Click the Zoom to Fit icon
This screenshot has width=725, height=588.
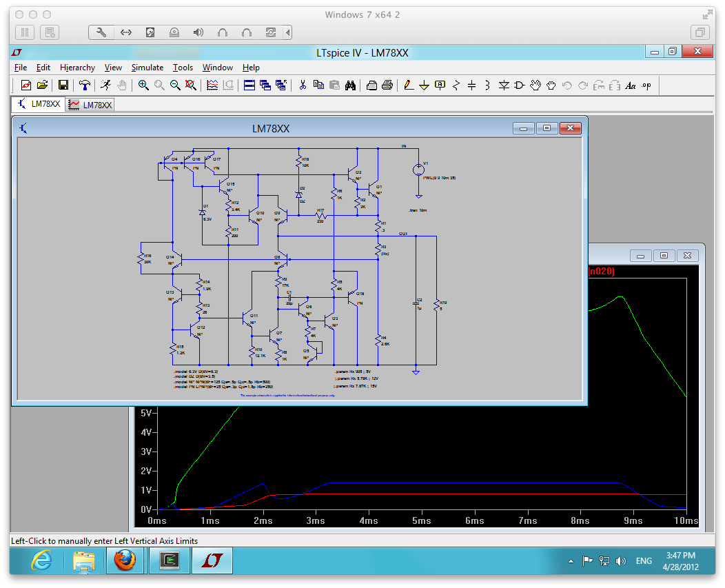(190, 85)
